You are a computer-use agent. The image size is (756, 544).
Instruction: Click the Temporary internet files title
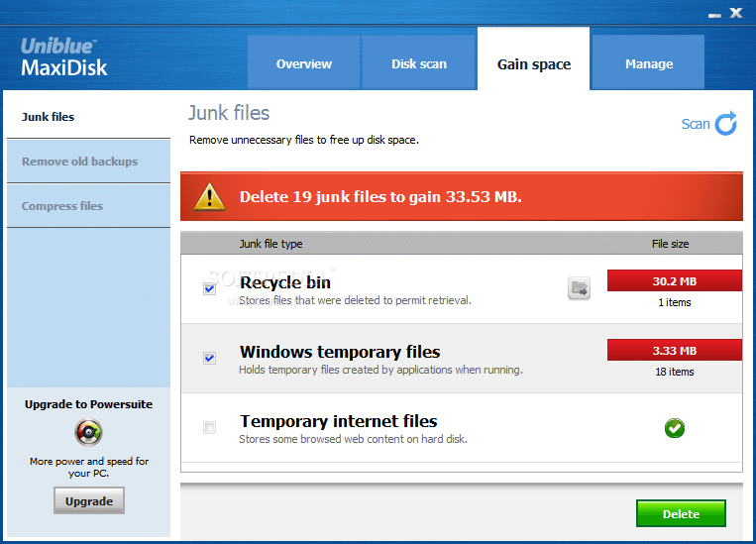click(339, 421)
